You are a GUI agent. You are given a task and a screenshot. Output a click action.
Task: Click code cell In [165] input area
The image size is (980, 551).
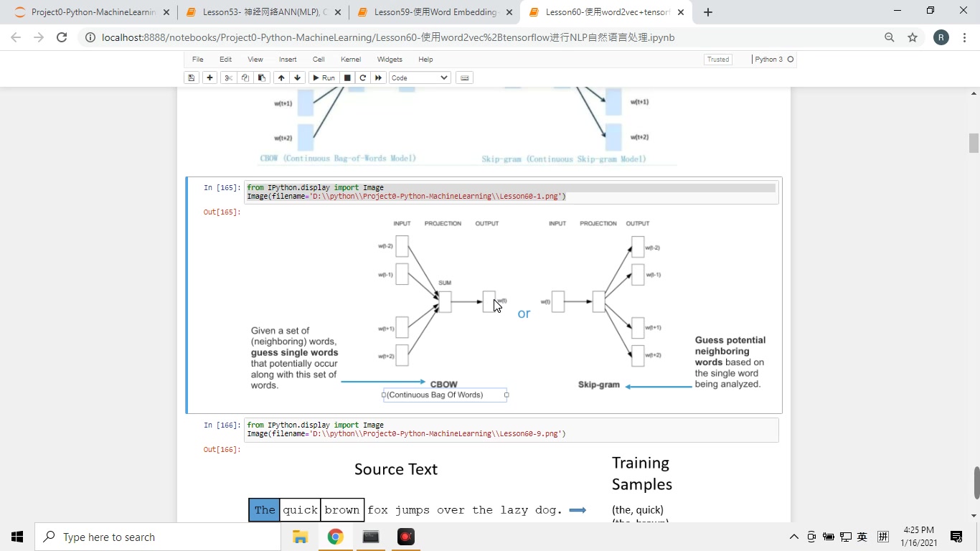(511, 192)
